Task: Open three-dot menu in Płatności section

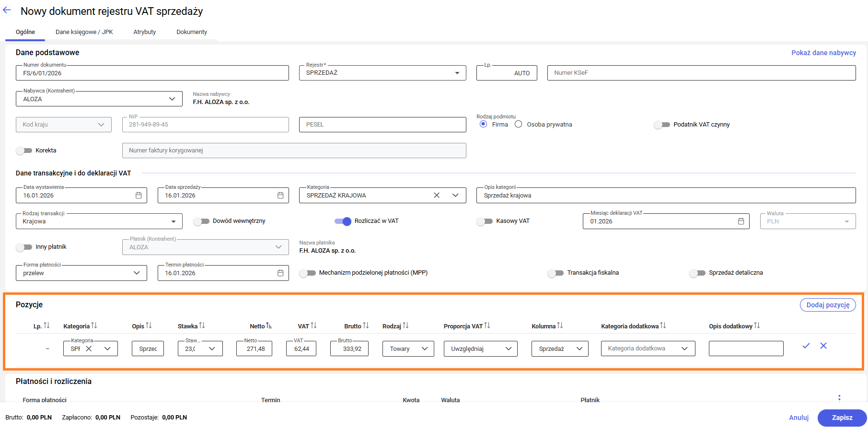Action: point(839,398)
